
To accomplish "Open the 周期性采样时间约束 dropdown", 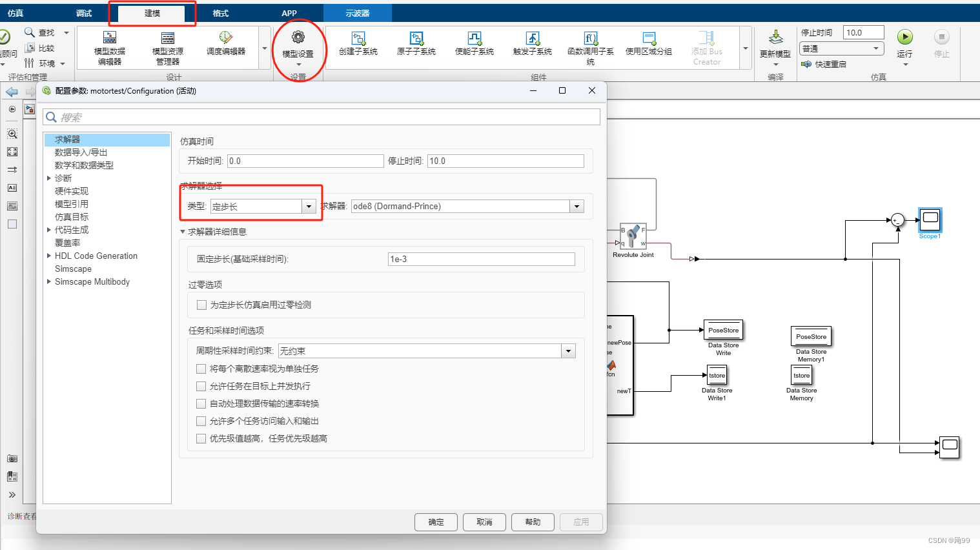I will [567, 351].
